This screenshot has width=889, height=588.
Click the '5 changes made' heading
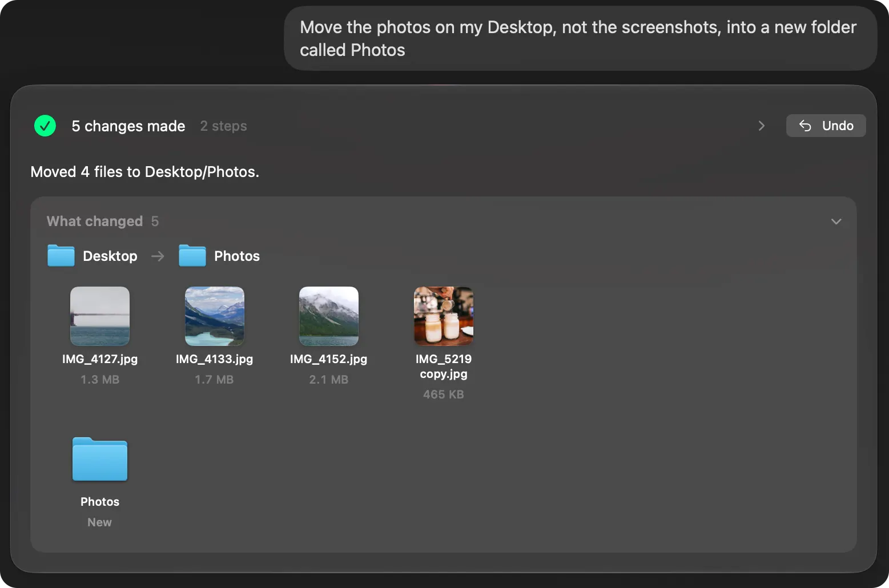(x=128, y=126)
